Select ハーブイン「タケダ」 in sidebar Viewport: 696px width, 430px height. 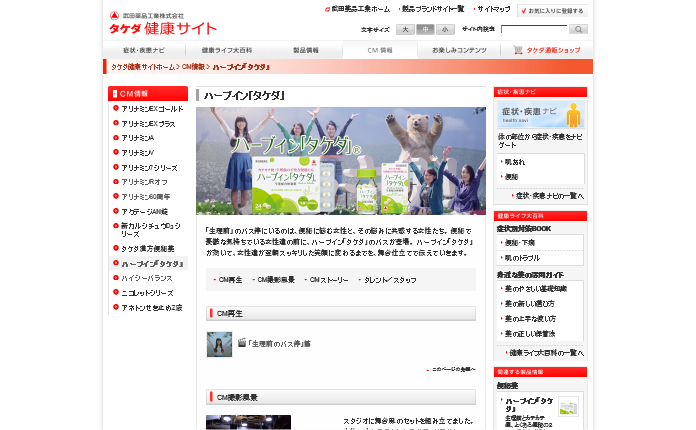(152, 264)
